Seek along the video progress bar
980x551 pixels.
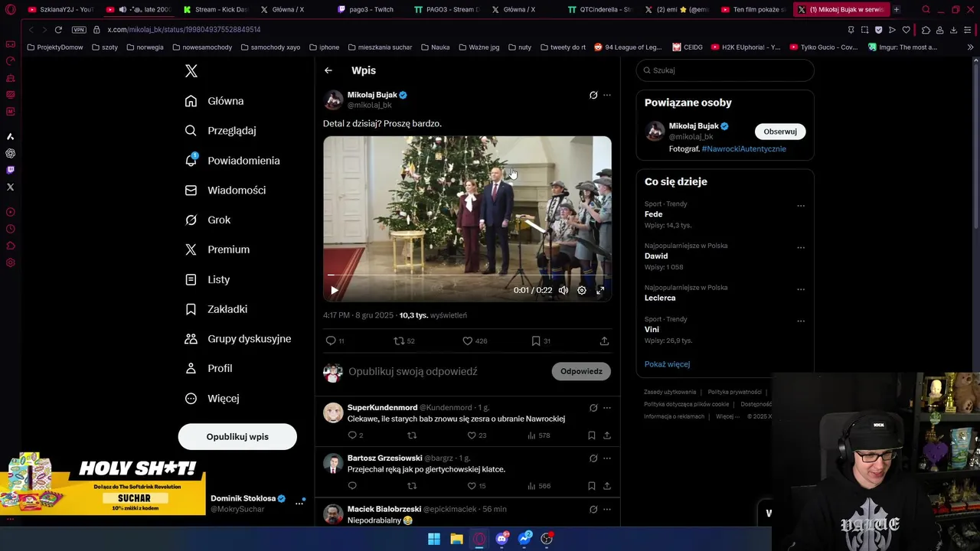point(467,275)
